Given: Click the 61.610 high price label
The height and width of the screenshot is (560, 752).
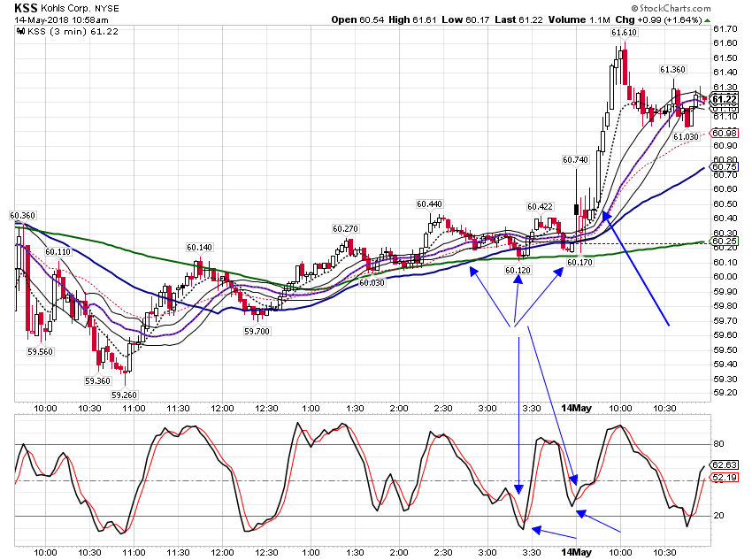Looking at the screenshot, I should tap(624, 33).
